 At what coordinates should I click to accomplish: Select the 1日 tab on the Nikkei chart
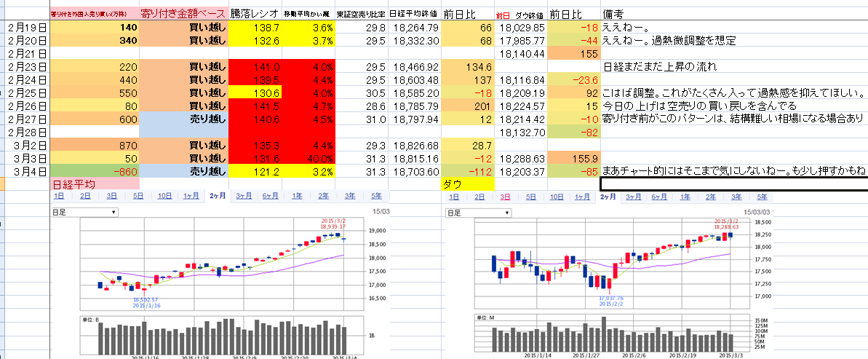click(x=60, y=197)
